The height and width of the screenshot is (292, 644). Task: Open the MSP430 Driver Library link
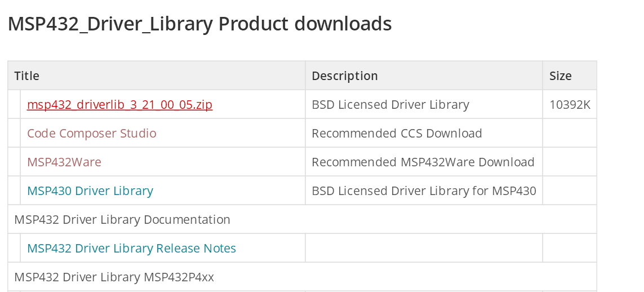(x=90, y=191)
